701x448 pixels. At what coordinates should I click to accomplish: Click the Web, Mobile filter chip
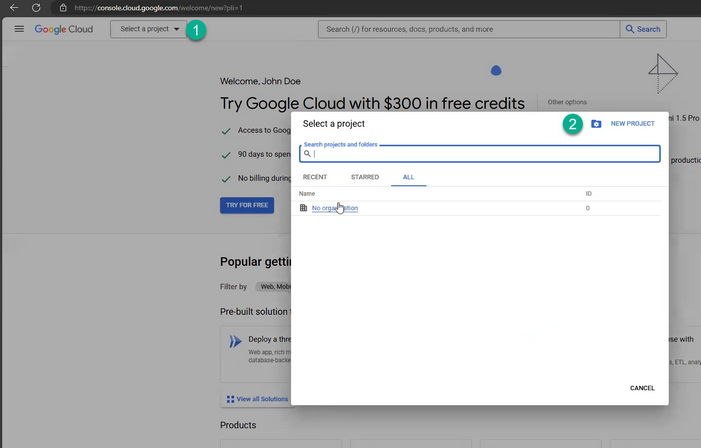274,287
